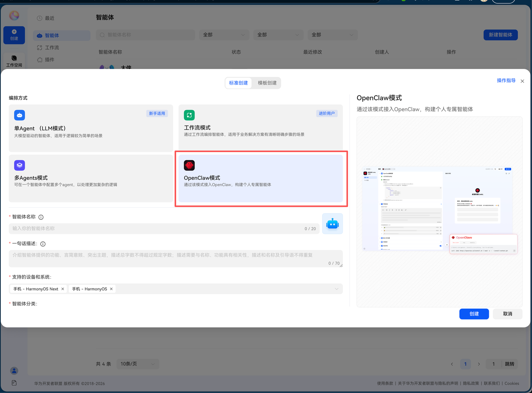Select page number 1 in pagination

pyautogui.click(x=465, y=364)
